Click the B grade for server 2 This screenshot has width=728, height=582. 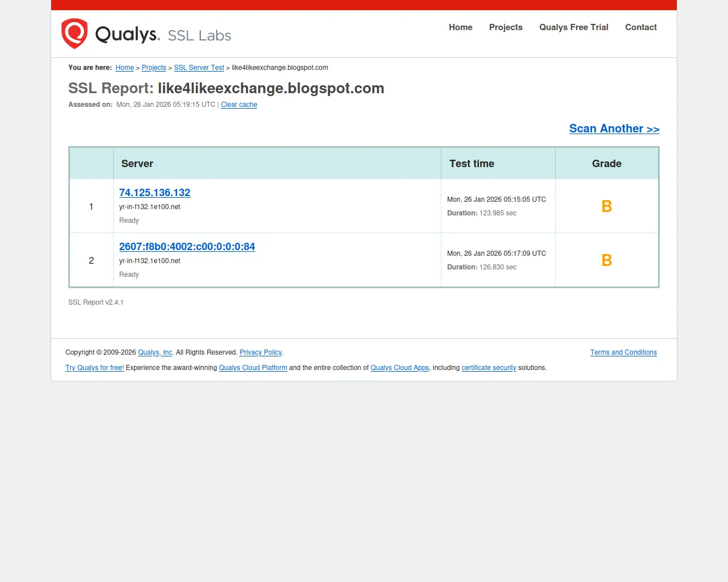pyautogui.click(x=606, y=260)
